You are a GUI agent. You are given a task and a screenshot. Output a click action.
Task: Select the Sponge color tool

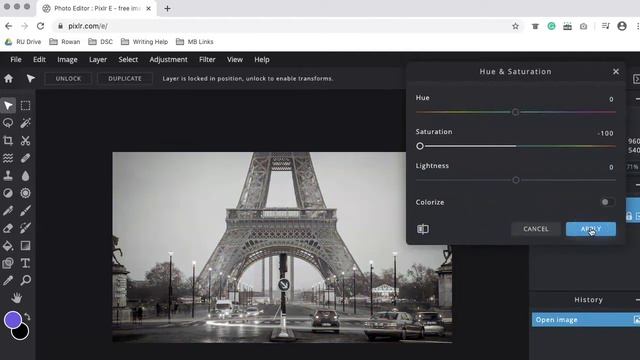coord(25,193)
